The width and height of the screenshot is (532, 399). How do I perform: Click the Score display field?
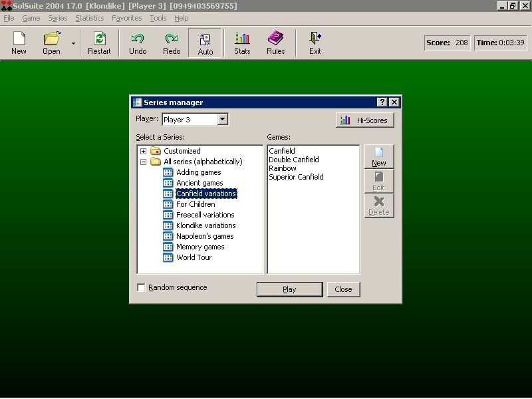447,43
